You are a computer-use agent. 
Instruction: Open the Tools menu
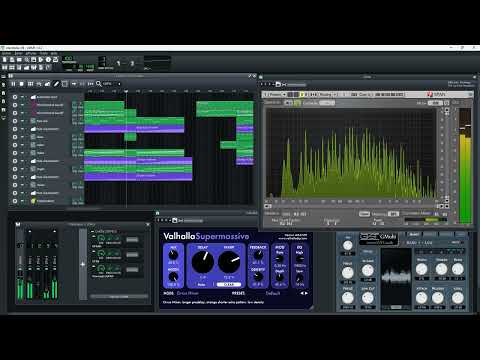[x=44, y=53]
